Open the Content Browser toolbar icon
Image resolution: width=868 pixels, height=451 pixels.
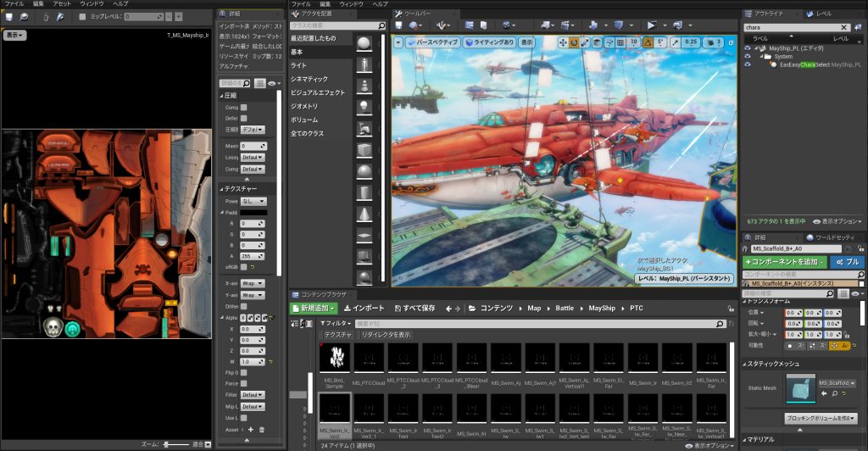(x=469, y=25)
